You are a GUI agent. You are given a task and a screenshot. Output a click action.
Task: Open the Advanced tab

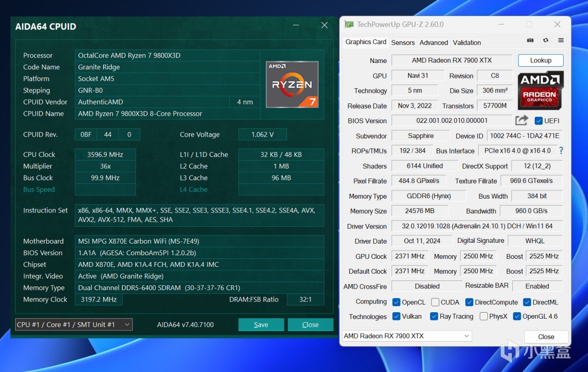434,42
